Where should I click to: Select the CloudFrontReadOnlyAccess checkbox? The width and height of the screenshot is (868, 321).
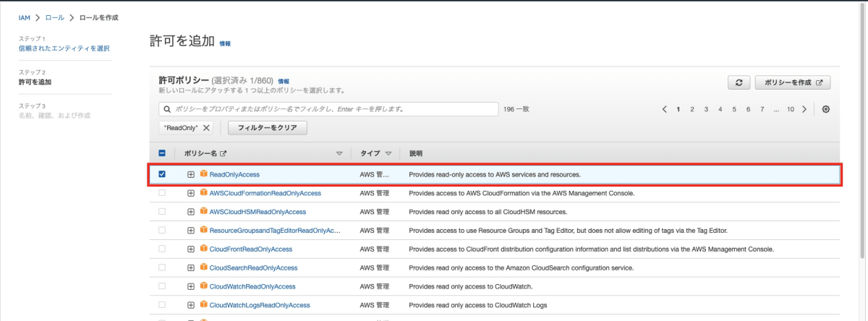coord(162,249)
